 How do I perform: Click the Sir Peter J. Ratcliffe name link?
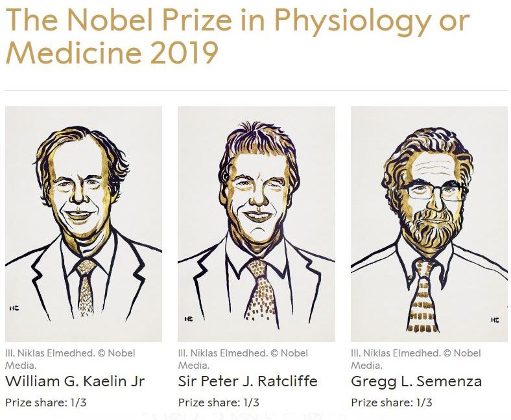tap(248, 381)
